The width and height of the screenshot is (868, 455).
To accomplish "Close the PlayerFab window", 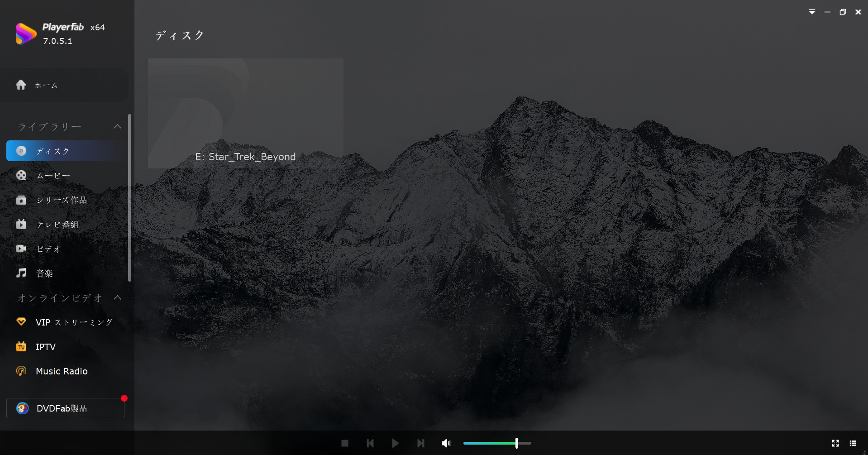I will click(x=858, y=12).
